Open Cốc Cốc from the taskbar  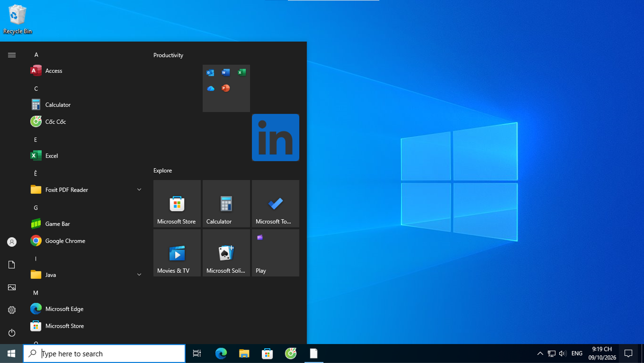click(x=291, y=354)
